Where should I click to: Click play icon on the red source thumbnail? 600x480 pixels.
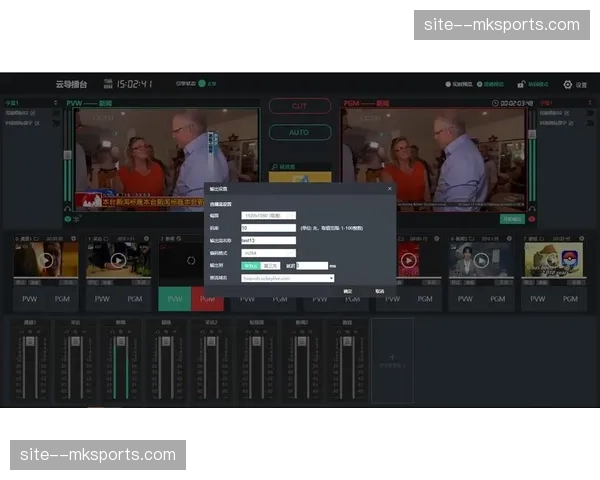coord(408,261)
